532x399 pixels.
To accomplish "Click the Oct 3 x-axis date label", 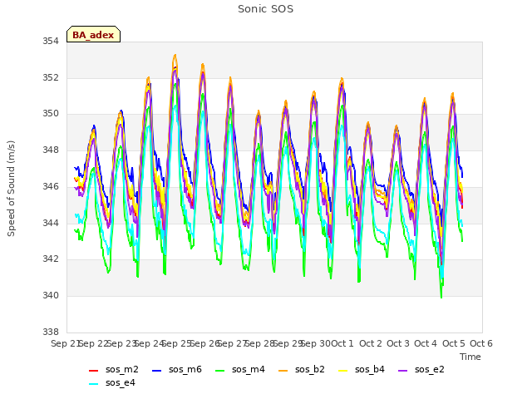I will [398, 343].
